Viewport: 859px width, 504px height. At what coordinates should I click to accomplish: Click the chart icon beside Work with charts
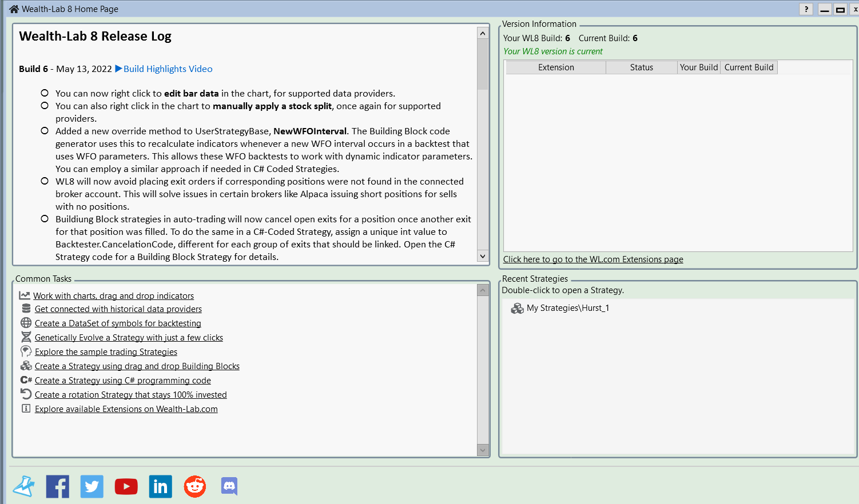[x=25, y=295]
